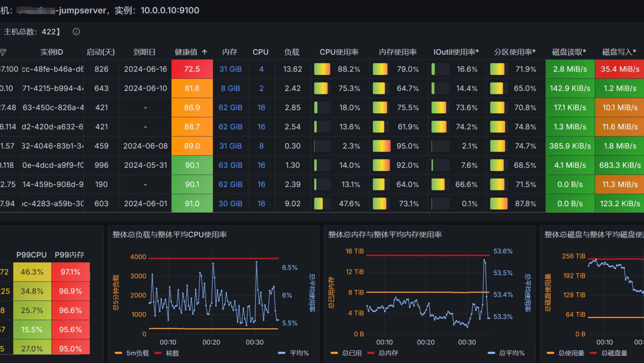The image size is (644, 363).
Task: Open the 8 GiB memory link
Action: (230, 88)
